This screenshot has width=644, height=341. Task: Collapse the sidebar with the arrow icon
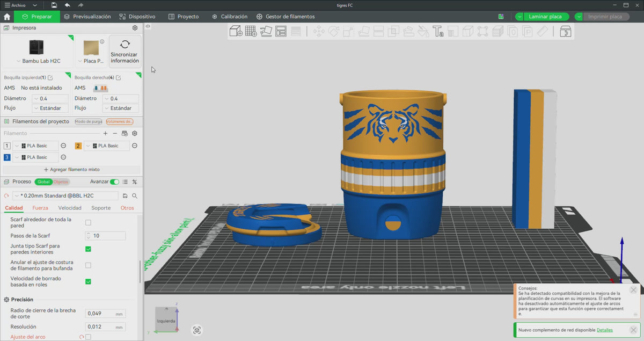pyautogui.click(x=148, y=26)
